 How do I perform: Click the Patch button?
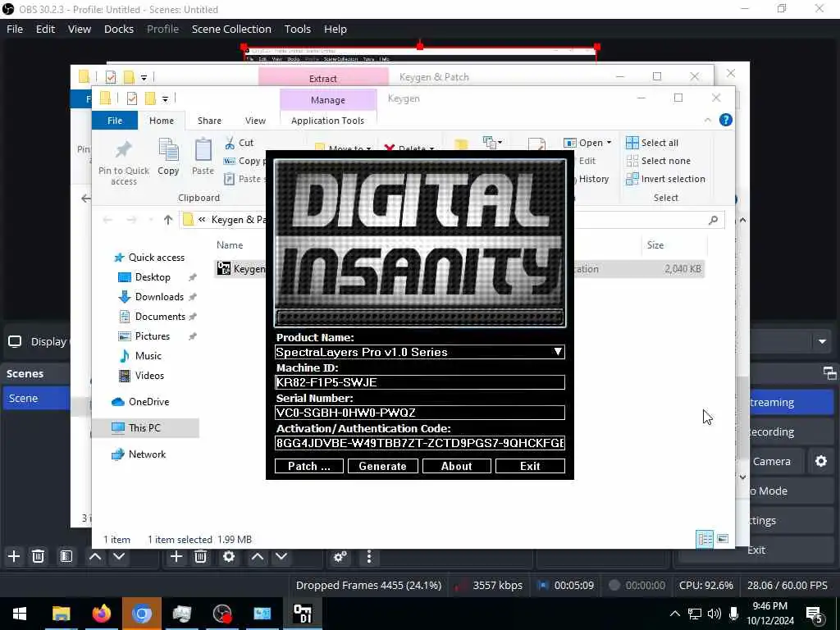click(309, 466)
